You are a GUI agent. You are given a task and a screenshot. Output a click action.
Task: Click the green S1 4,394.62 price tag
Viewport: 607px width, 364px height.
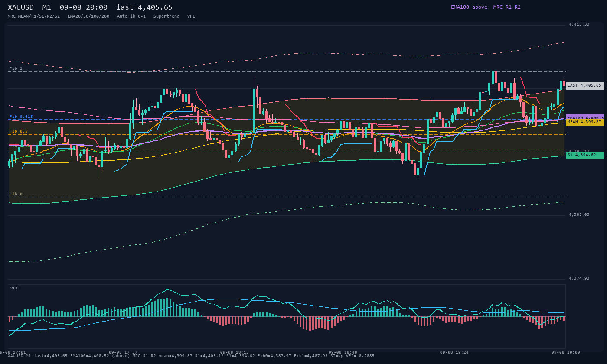pos(585,155)
